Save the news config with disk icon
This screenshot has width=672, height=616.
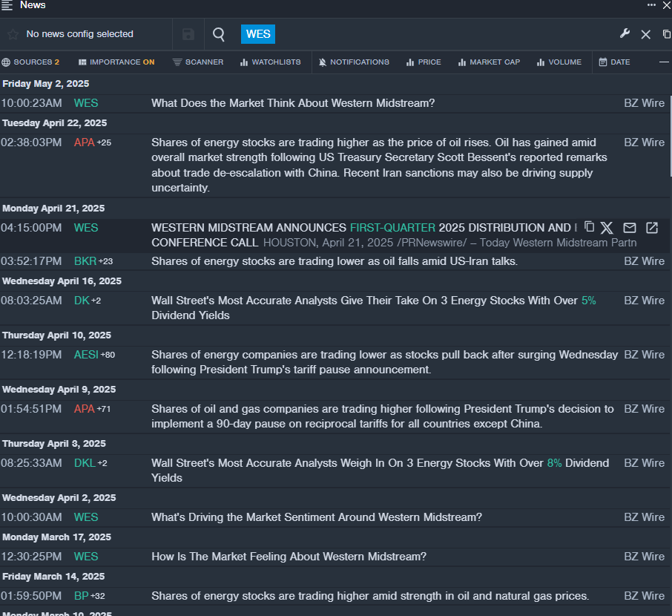point(188,34)
